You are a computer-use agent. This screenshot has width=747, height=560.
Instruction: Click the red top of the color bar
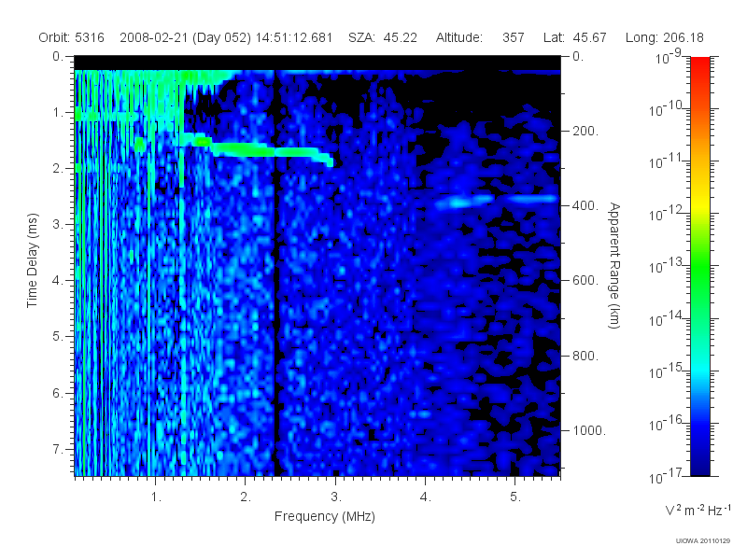coord(699,64)
